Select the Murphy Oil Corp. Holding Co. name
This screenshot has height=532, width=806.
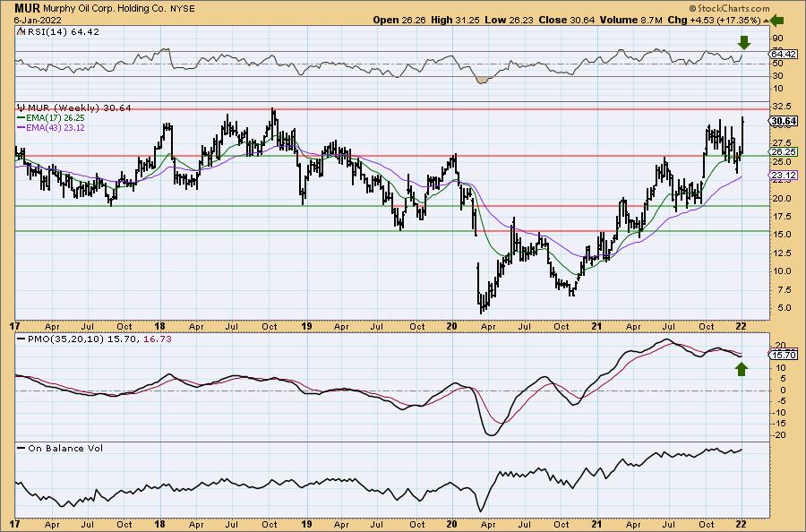[105, 8]
